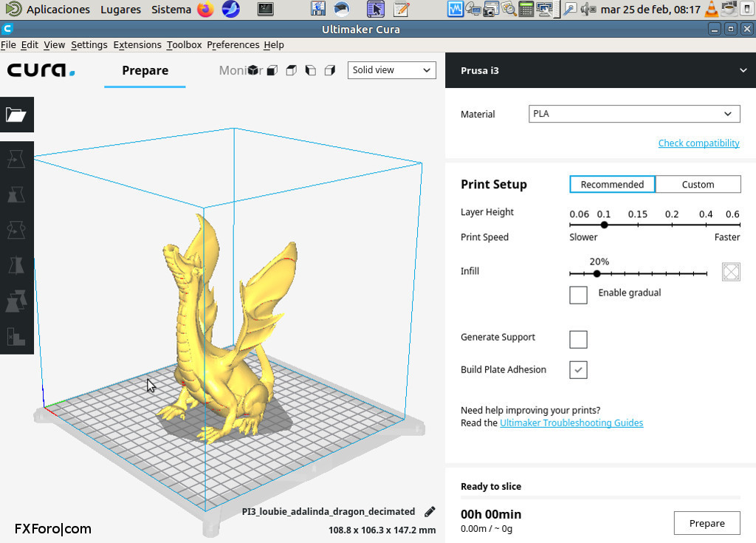Expand the Prusa i3 printer panel

[743, 70]
